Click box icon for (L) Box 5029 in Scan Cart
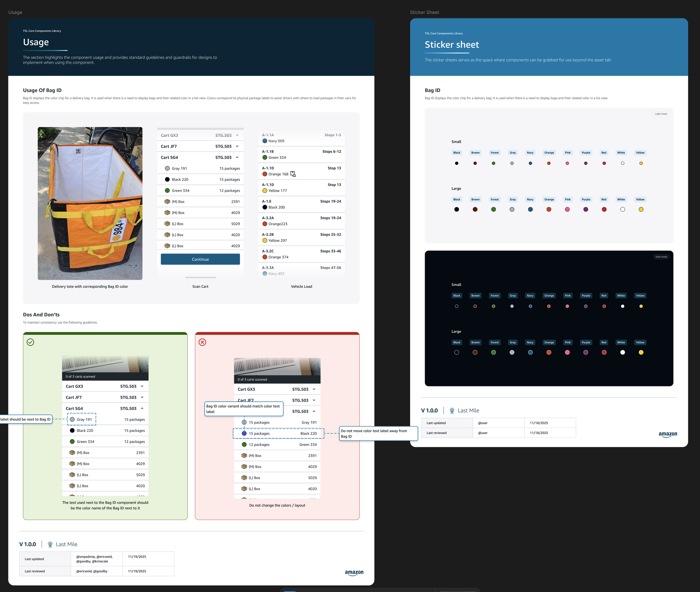This screenshot has height=592, width=700. (x=167, y=223)
